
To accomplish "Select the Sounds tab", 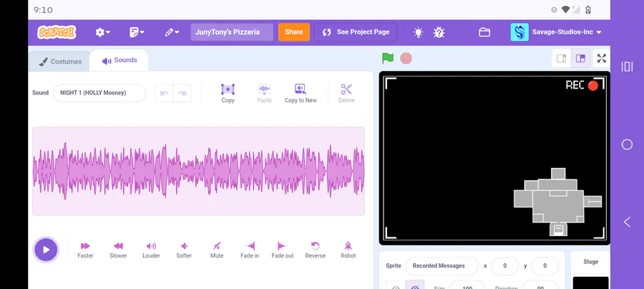I will 119,60.
